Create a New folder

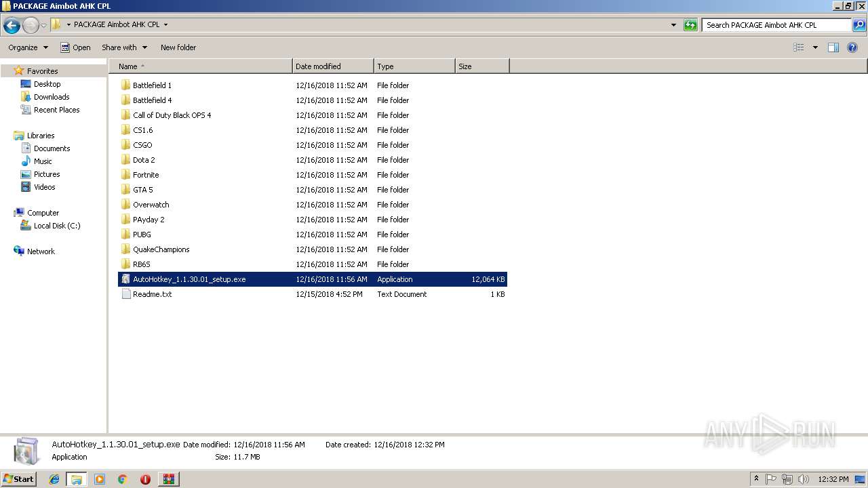178,47
